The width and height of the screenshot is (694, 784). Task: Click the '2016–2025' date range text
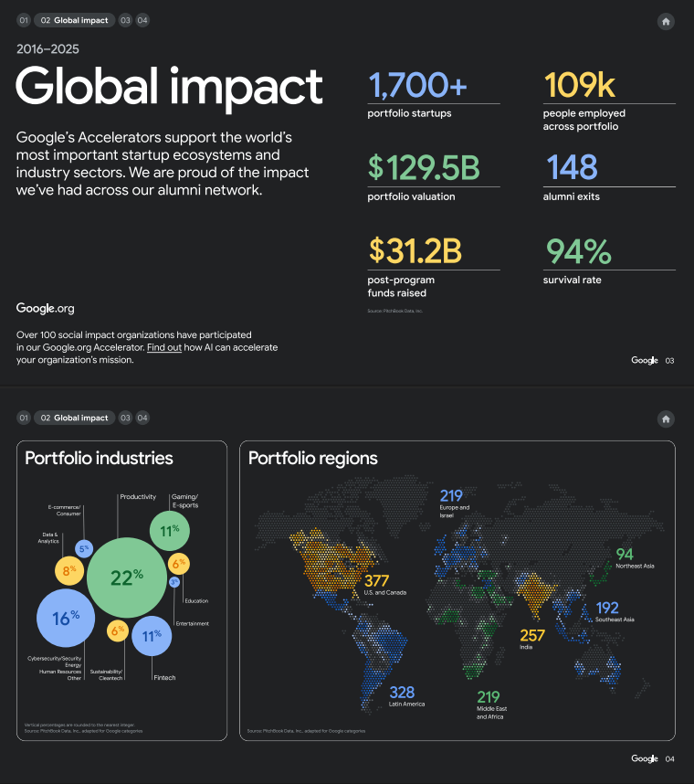(47, 49)
